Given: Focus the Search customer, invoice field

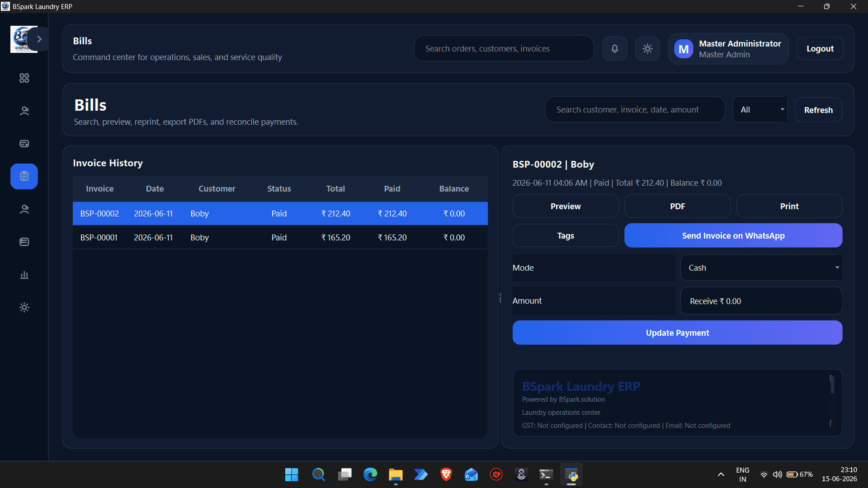Looking at the screenshot, I should [x=635, y=109].
